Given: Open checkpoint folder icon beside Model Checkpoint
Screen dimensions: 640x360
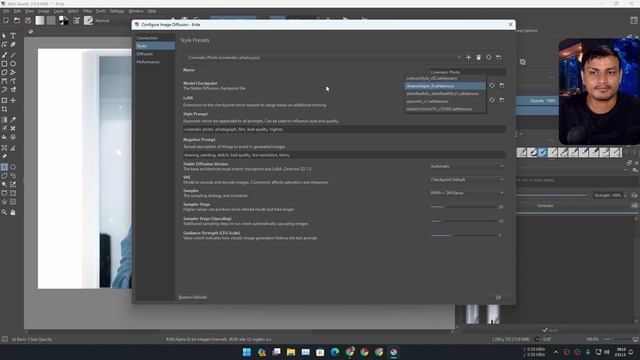Looking at the screenshot, I should pos(502,85).
